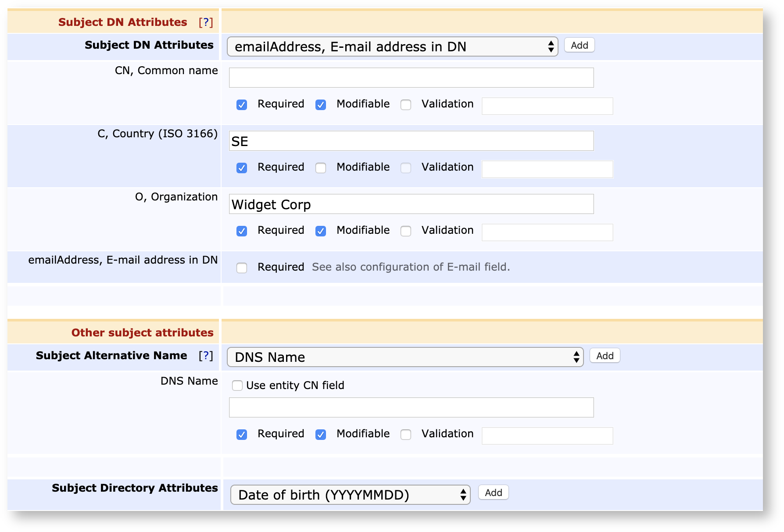
Task: Enable Validation for CN, Common name
Action: 406,105
